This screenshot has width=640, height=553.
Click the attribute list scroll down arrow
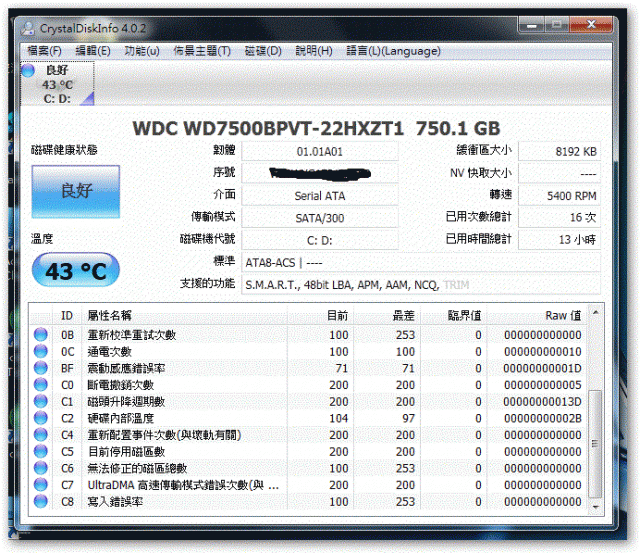click(x=595, y=506)
